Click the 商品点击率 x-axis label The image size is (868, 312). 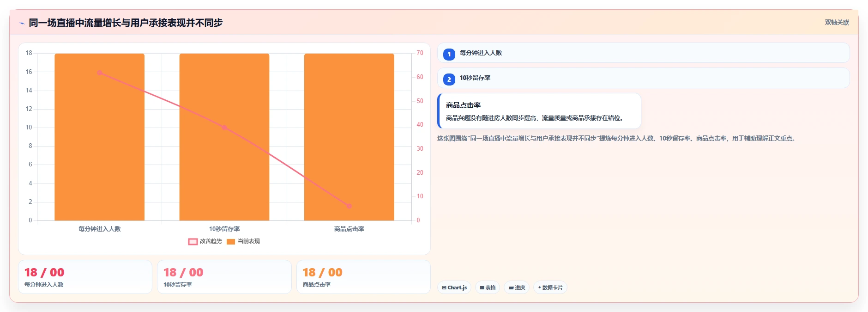[x=349, y=229]
